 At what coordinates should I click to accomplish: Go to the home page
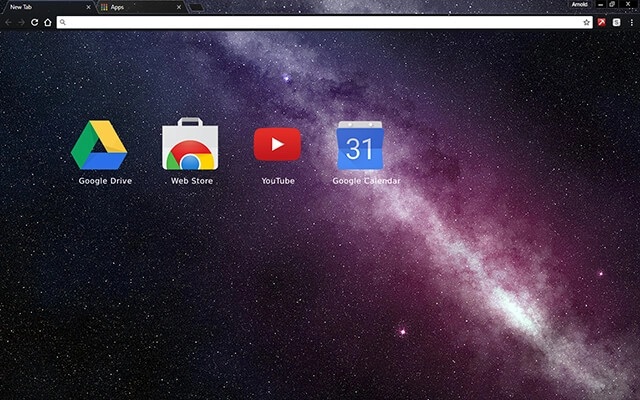tap(48, 22)
